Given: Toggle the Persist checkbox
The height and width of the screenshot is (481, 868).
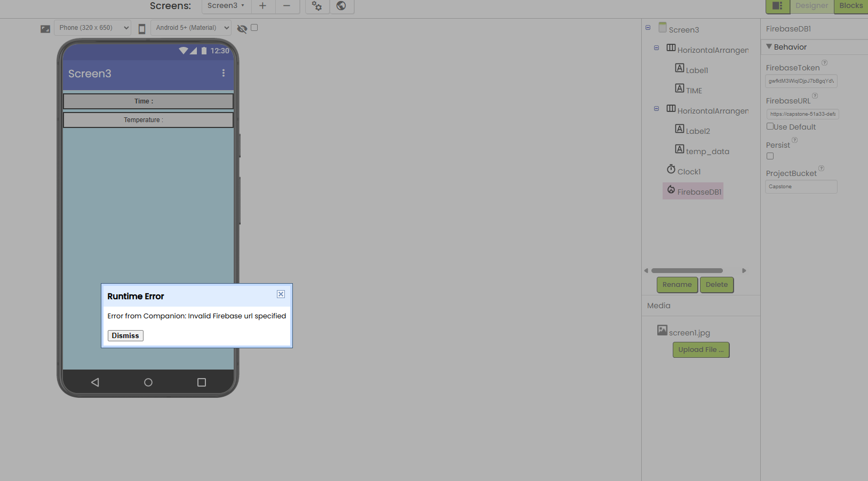Looking at the screenshot, I should coord(770,156).
